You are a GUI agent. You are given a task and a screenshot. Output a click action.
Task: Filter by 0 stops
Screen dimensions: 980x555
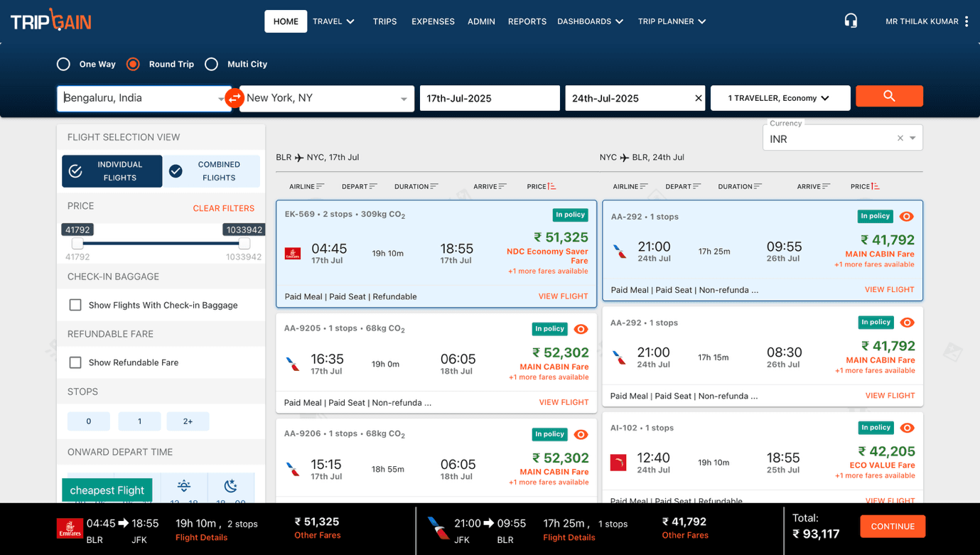89,421
